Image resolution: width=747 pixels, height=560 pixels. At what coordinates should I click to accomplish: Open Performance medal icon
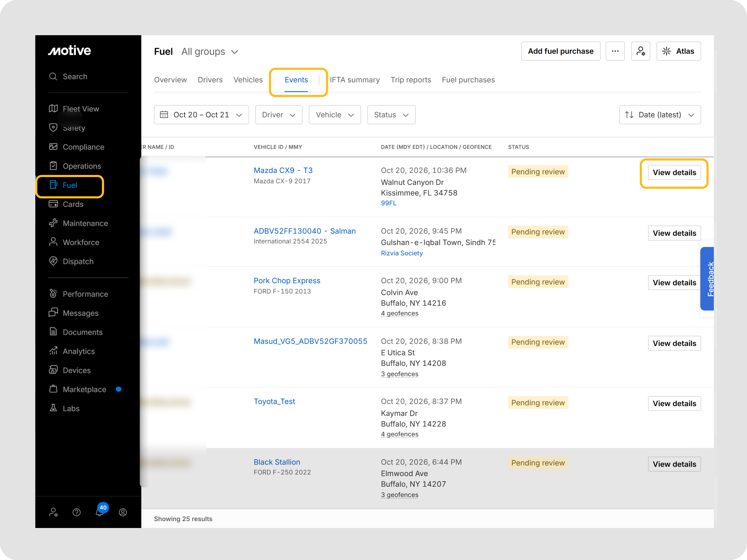pyautogui.click(x=53, y=294)
